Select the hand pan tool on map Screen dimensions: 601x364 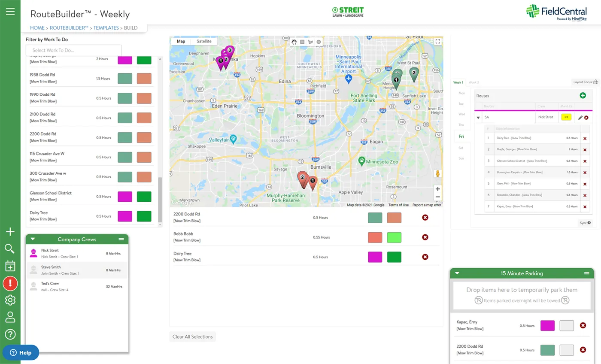coord(294,42)
